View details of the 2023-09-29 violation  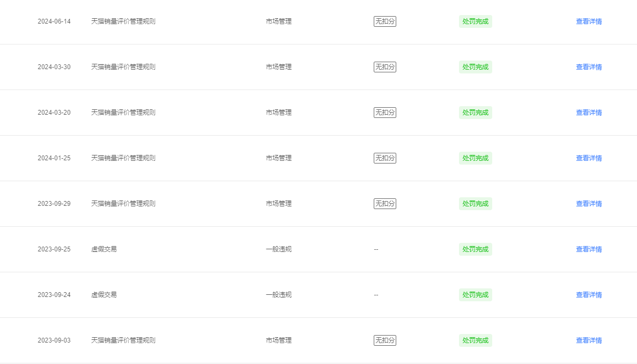tap(589, 204)
